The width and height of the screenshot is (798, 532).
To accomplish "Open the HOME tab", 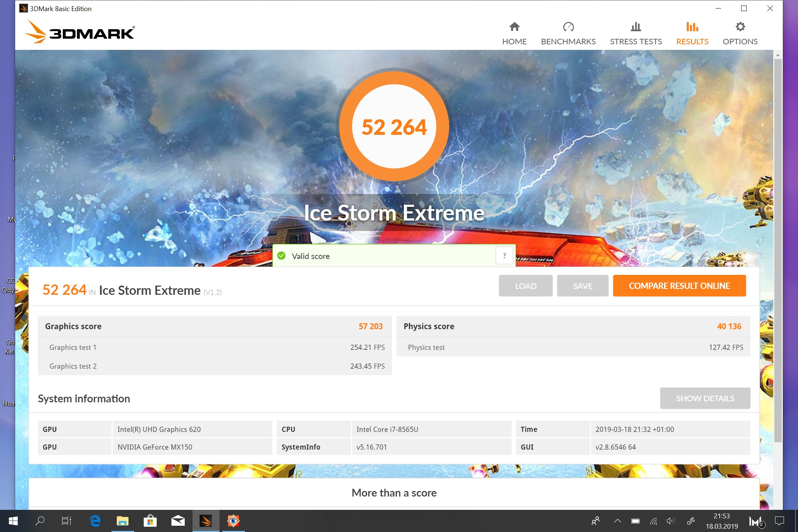I will click(x=514, y=33).
